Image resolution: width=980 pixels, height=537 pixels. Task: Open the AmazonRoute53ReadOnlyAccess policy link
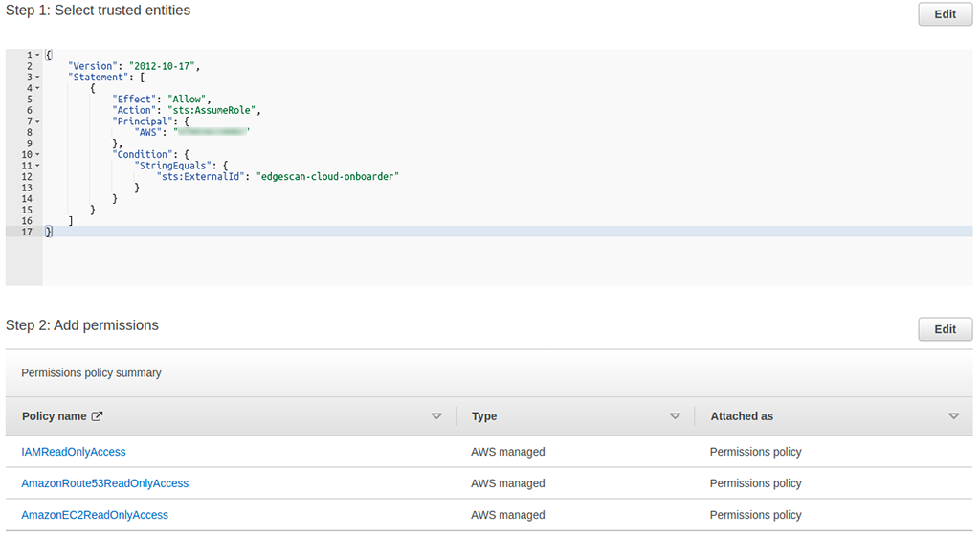[x=105, y=483]
